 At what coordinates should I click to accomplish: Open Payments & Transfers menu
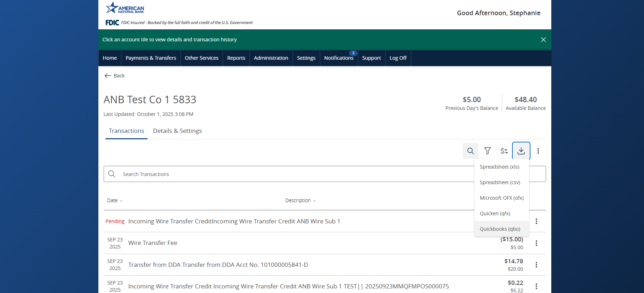point(151,58)
